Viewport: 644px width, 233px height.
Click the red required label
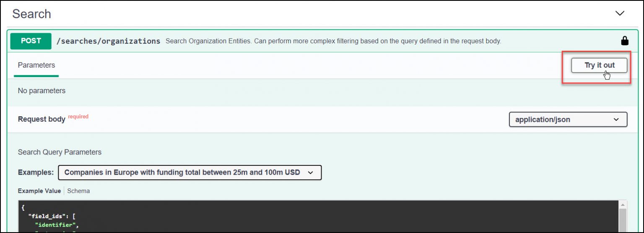78,117
